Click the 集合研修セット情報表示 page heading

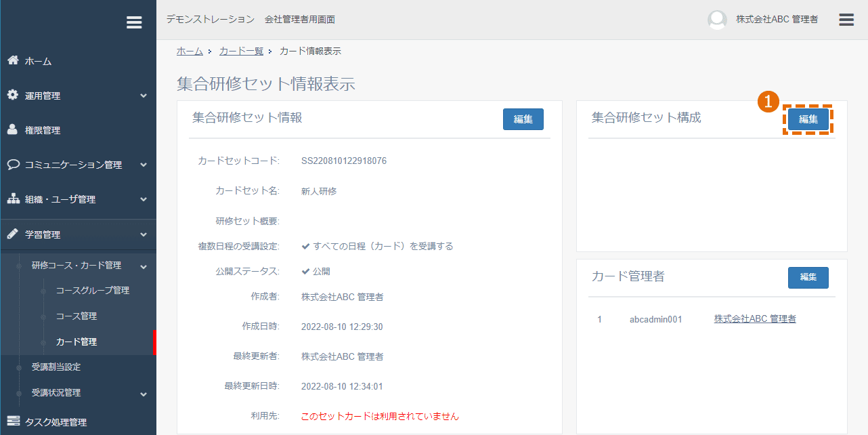[x=266, y=84]
